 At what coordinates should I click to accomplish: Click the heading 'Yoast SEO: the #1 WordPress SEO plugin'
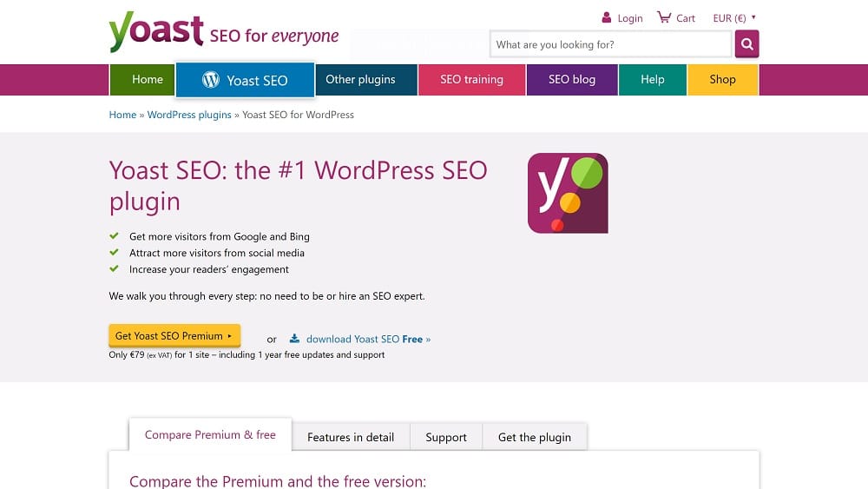pyautogui.click(x=298, y=186)
